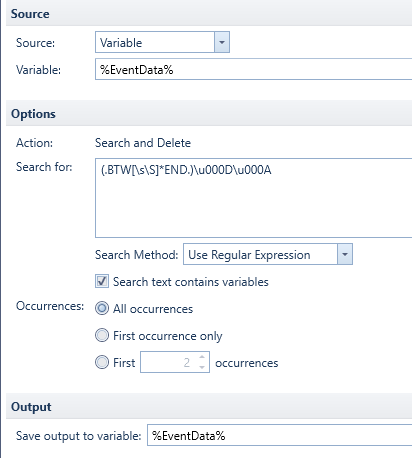Click the First occurrence only label text
The height and width of the screenshot is (458, 412).
point(168,336)
